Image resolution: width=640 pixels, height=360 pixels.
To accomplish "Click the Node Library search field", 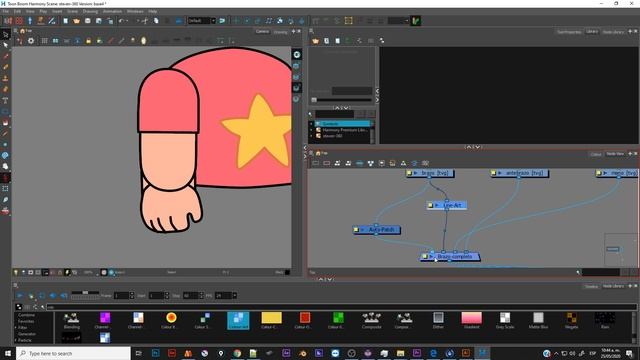I will pos(341,307).
